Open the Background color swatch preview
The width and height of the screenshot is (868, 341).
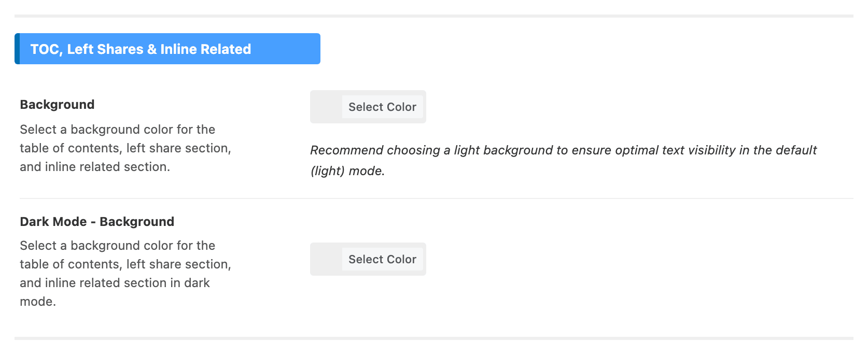click(327, 107)
